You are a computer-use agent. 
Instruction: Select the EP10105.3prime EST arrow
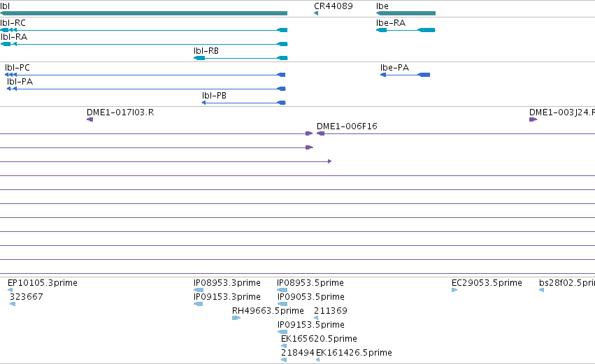coord(10,290)
